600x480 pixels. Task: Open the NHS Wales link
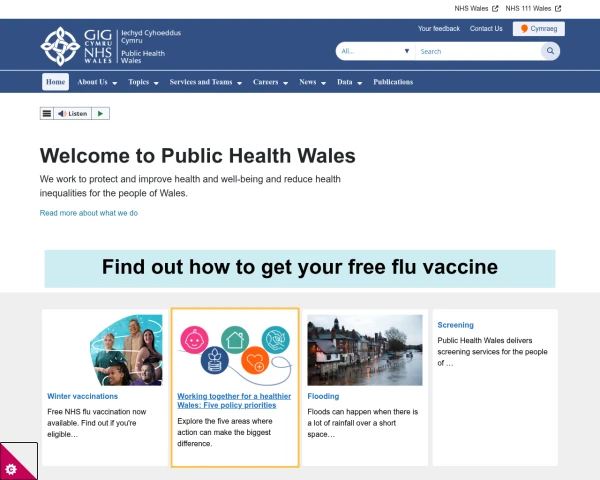coord(471,8)
